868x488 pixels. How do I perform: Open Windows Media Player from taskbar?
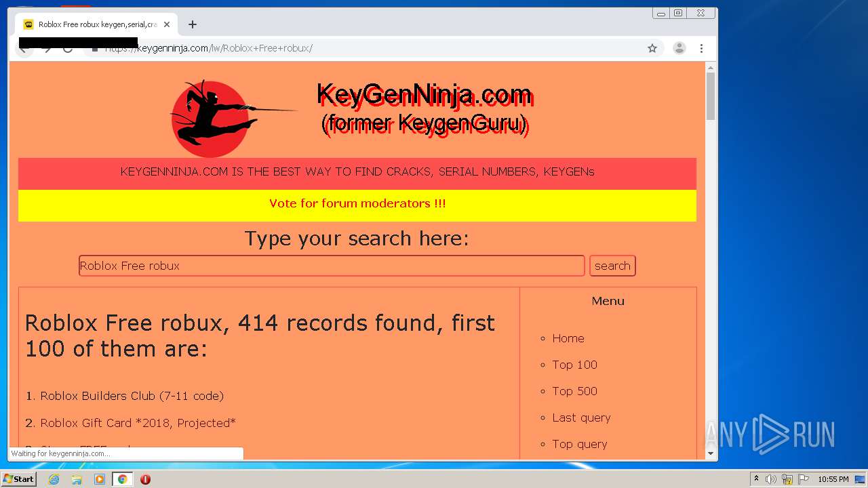pyautogui.click(x=100, y=479)
